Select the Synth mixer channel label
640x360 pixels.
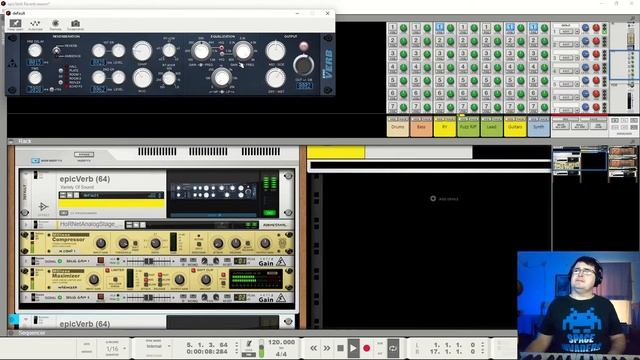pos(538,127)
